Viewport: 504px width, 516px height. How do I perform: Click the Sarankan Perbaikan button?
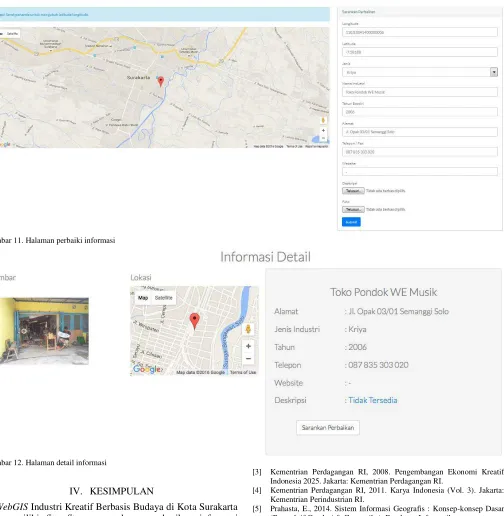pyautogui.click(x=328, y=428)
